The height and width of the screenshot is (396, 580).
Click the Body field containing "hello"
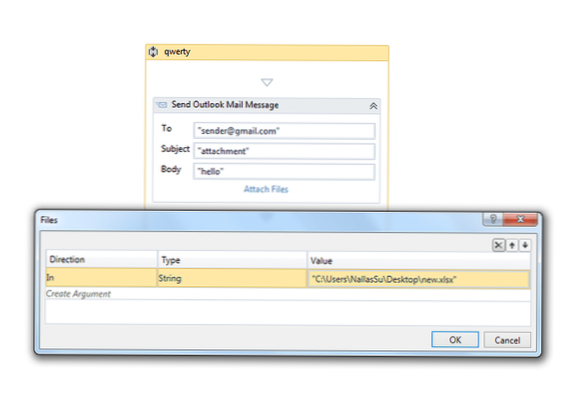(x=284, y=172)
